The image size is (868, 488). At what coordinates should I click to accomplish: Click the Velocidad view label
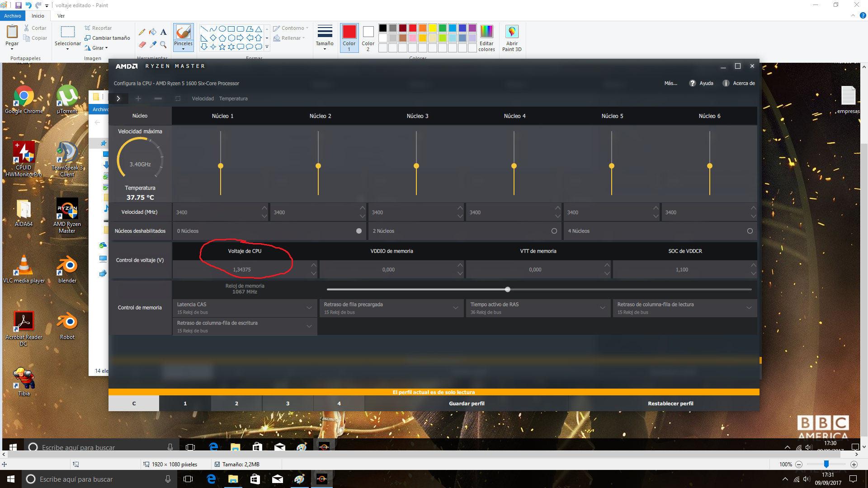tap(203, 99)
